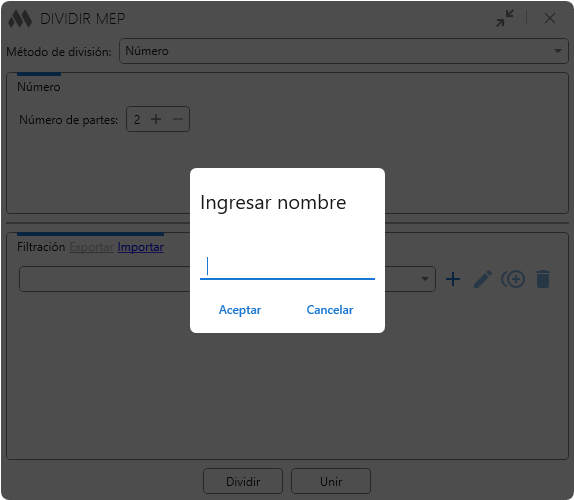The height and width of the screenshot is (500, 574).
Task: Click the Cancelar button
Action: (x=330, y=310)
